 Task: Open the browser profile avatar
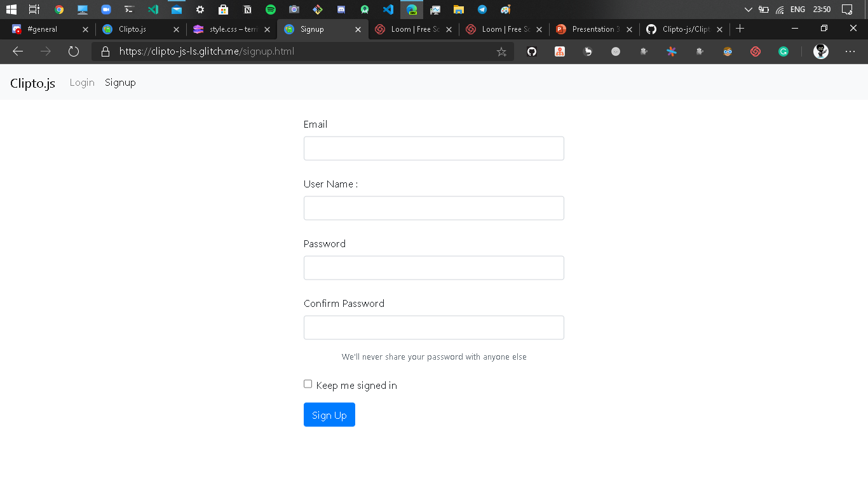point(821,51)
